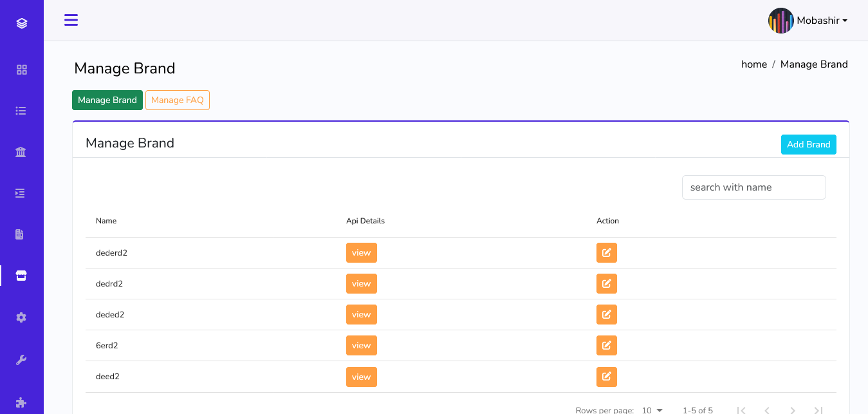
Task: Switch to the Manage FAQ tab
Action: tap(177, 100)
